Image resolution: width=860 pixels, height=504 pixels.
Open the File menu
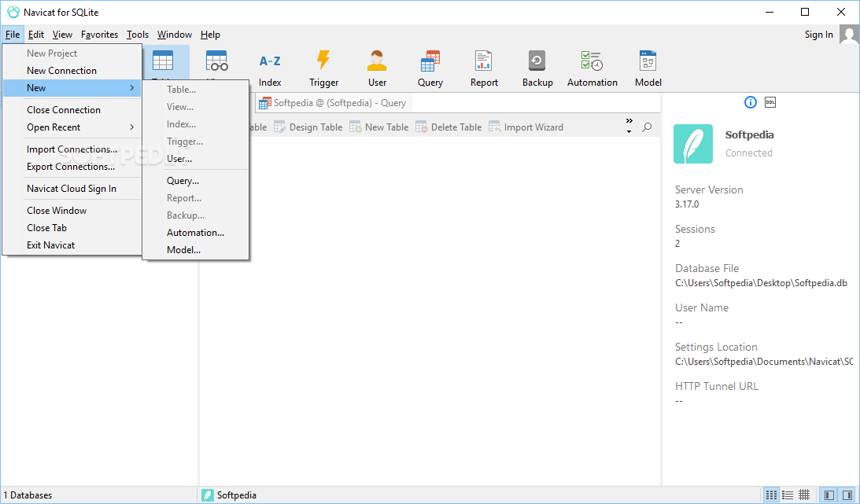click(x=13, y=35)
